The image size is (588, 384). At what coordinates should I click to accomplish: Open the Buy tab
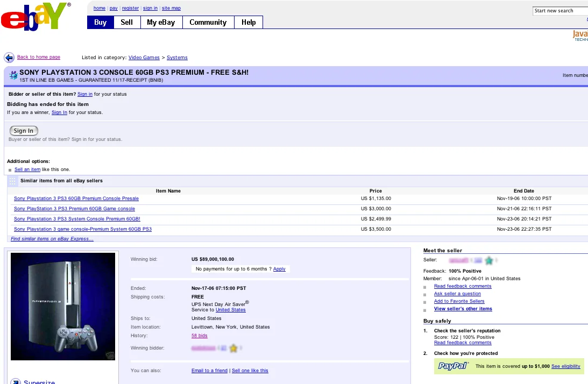pos(101,23)
